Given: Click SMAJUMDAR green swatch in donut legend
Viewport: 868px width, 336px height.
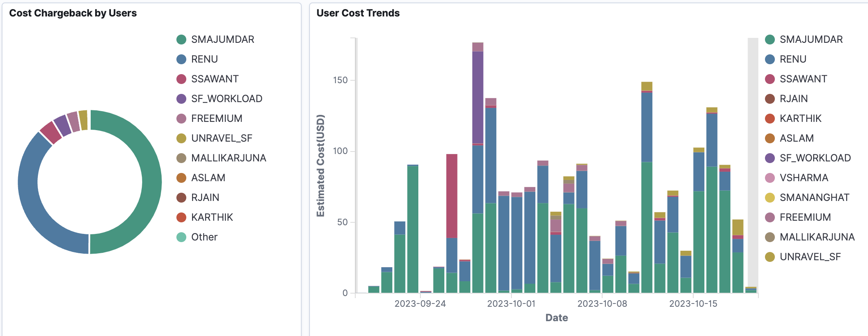Looking at the screenshot, I should tap(181, 40).
